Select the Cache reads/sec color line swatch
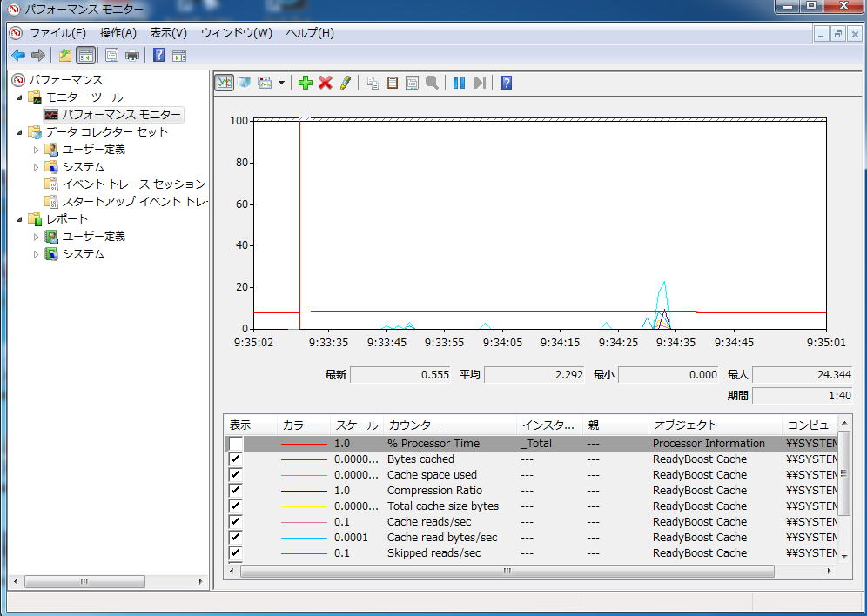The width and height of the screenshot is (867, 616). click(304, 522)
